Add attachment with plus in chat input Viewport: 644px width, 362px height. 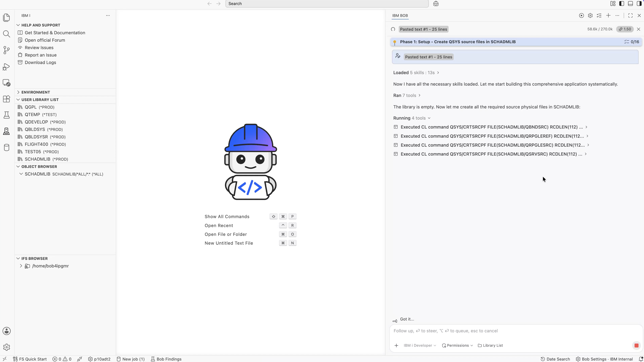[x=396, y=345]
